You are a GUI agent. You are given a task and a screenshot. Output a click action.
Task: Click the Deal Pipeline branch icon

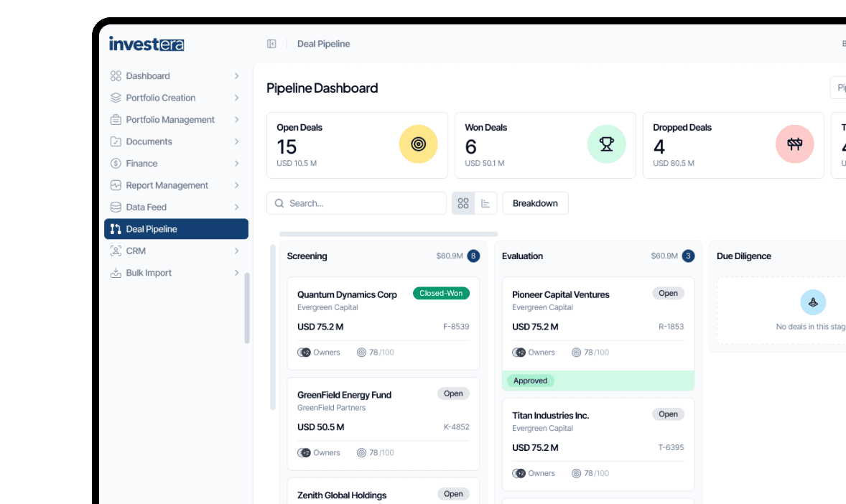[x=116, y=229]
